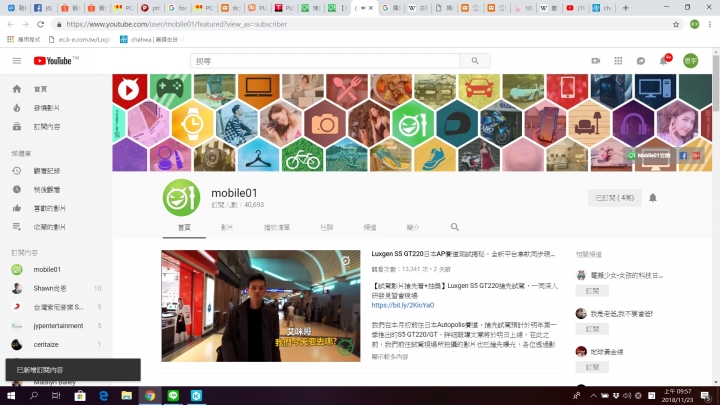Click the YouTube search input field
The height and width of the screenshot is (405, 720).
(325, 61)
